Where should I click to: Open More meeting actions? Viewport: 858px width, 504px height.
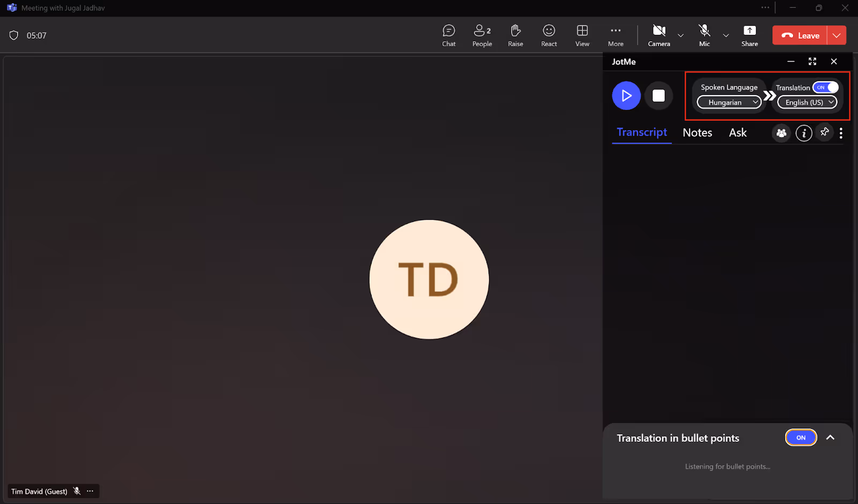point(616,35)
